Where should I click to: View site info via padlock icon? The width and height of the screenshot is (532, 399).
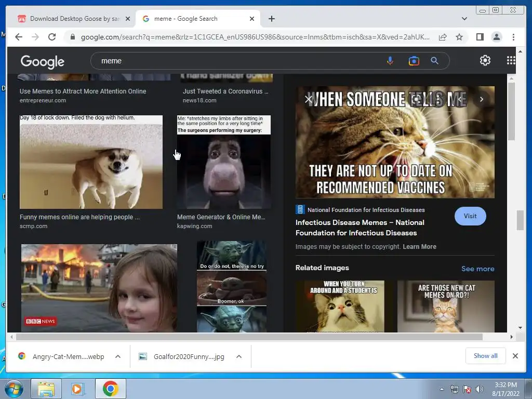(x=72, y=37)
